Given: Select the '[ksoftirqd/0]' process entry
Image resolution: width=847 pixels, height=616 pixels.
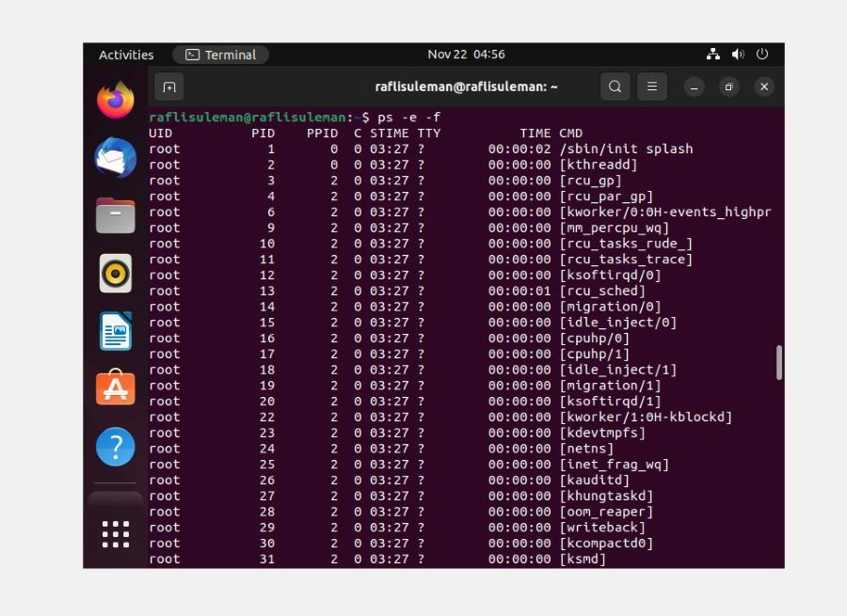Looking at the screenshot, I should click(x=611, y=275).
